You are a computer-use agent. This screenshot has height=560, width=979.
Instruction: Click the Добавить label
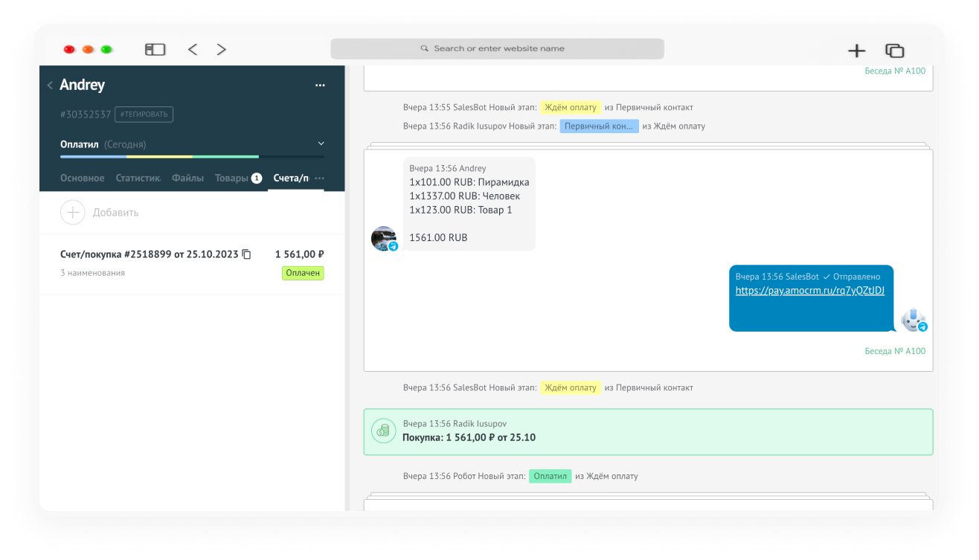(x=115, y=213)
